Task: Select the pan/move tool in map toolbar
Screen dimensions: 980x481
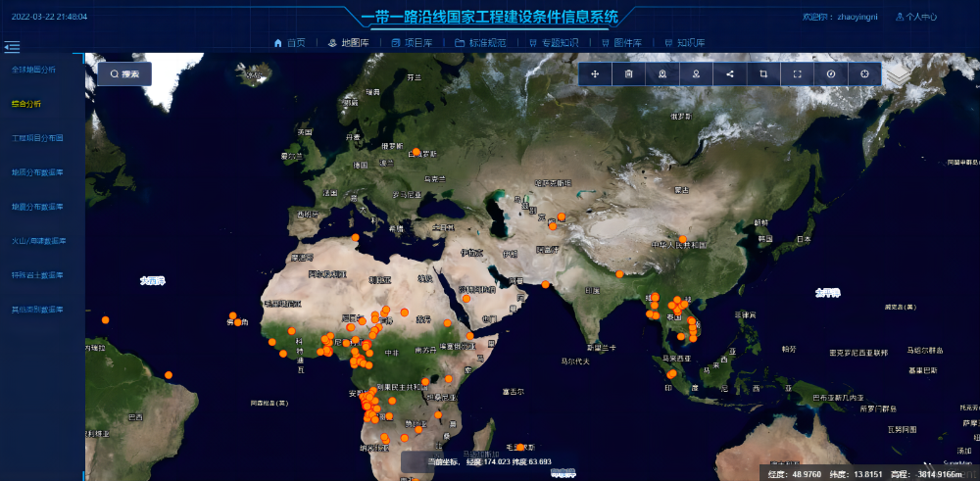Action: coord(595,74)
